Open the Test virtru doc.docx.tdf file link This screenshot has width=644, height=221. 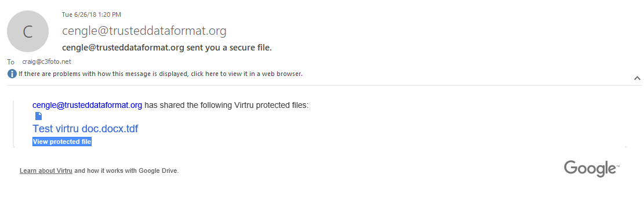(x=85, y=129)
